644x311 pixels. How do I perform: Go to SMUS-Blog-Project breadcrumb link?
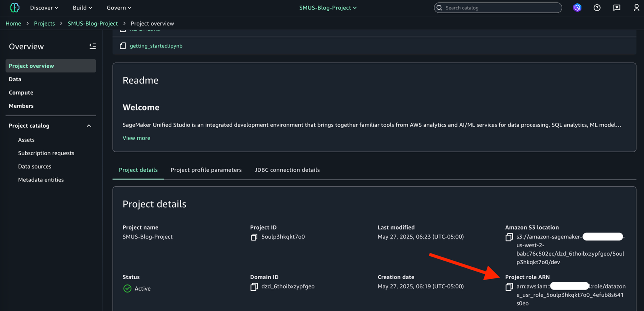(x=93, y=23)
